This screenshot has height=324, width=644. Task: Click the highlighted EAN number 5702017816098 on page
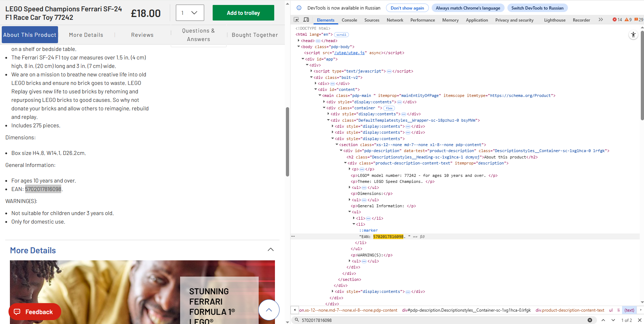point(43,189)
